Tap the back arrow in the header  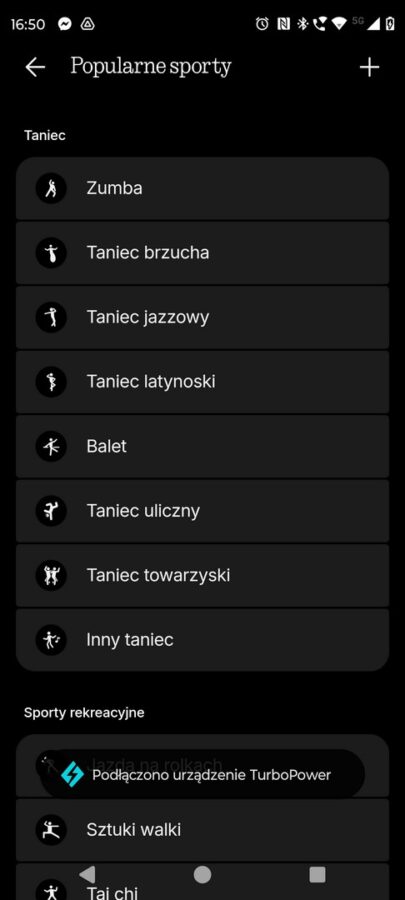(35, 67)
